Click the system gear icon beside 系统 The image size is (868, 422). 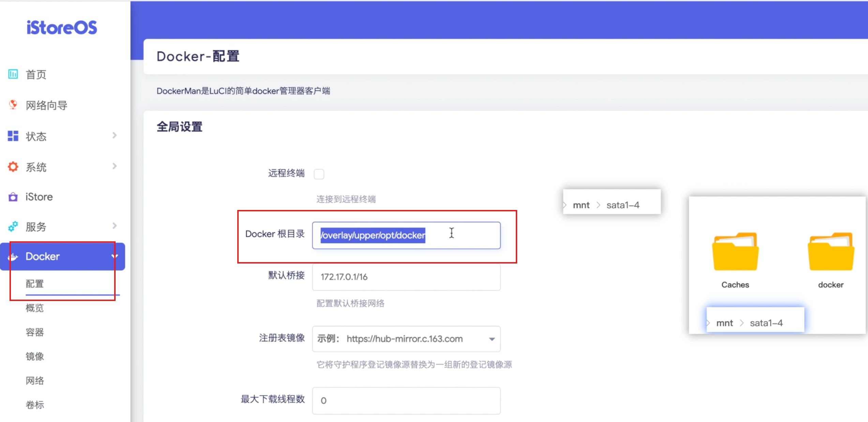point(13,167)
